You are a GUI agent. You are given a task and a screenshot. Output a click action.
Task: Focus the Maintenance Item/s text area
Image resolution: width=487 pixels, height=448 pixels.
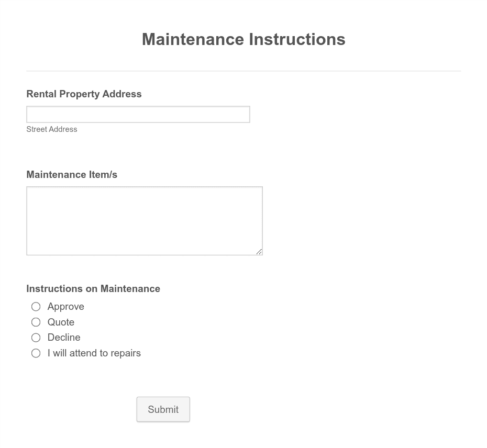[145, 221]
